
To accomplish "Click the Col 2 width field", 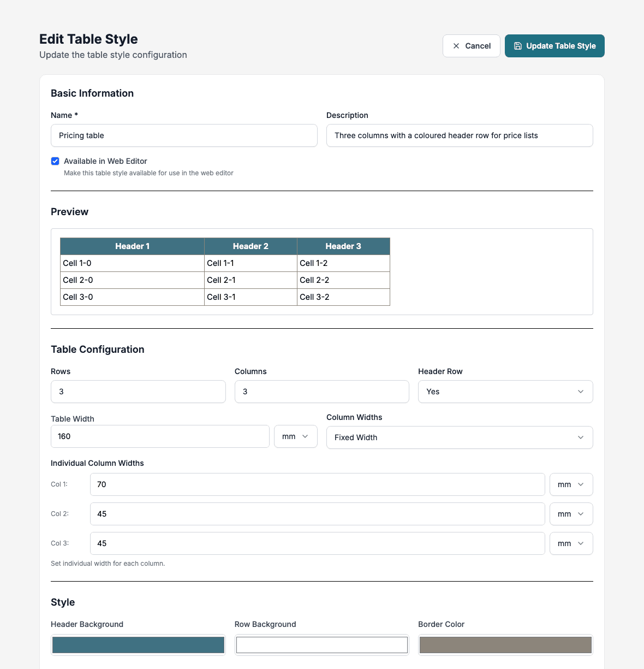I will pyautogui.click(x=318, y=514).
